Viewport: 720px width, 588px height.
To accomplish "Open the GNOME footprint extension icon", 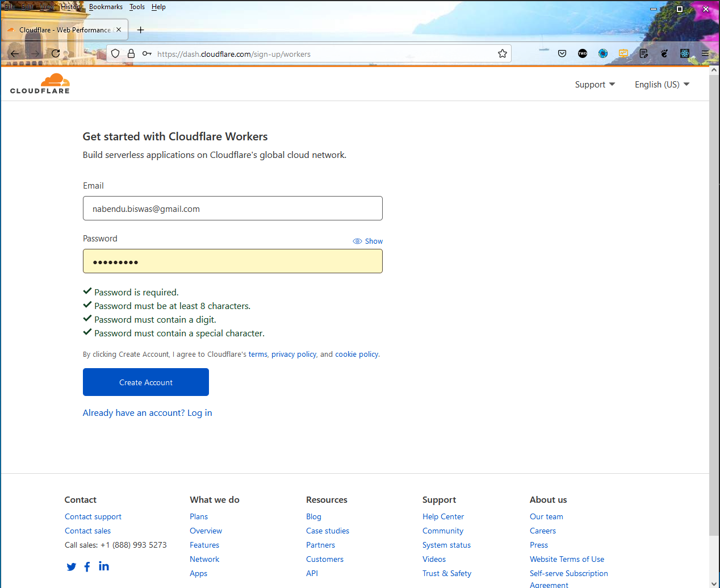I will pos(664,53).
